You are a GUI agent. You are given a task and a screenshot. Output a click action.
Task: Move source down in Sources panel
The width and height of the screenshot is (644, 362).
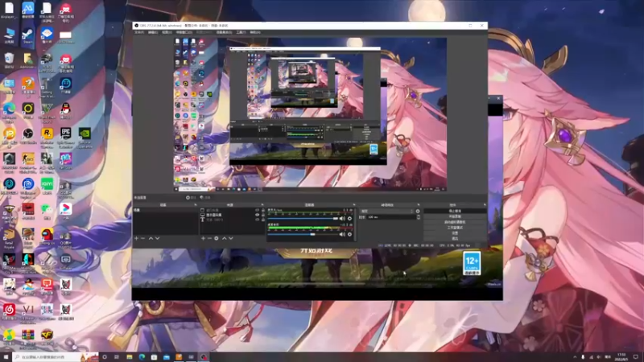231,238
